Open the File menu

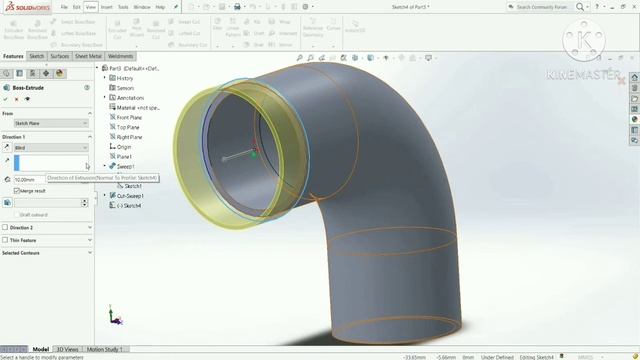point(64,7)
